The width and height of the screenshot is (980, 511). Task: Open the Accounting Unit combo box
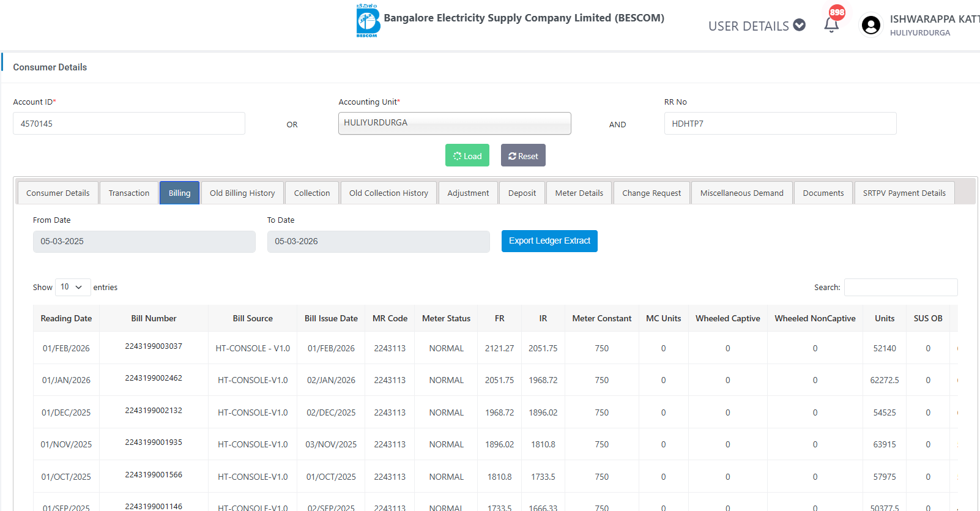[455, 123]
